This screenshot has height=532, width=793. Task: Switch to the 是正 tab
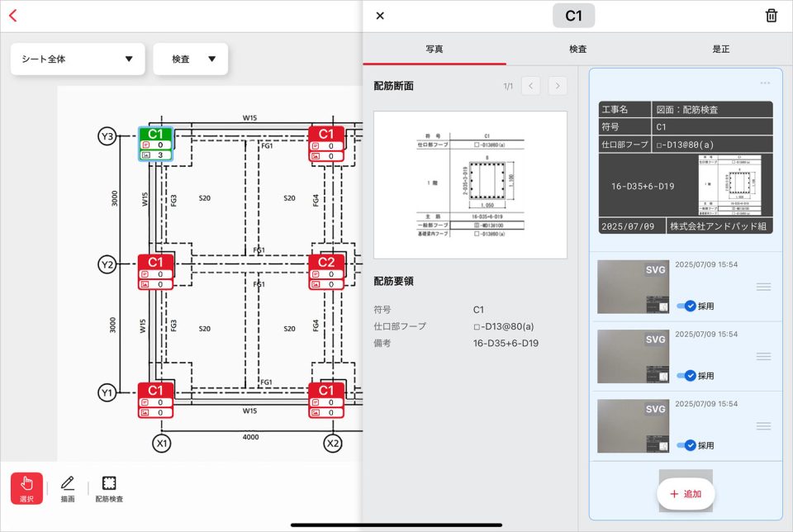pyautogui.click(x=721, y=49)
